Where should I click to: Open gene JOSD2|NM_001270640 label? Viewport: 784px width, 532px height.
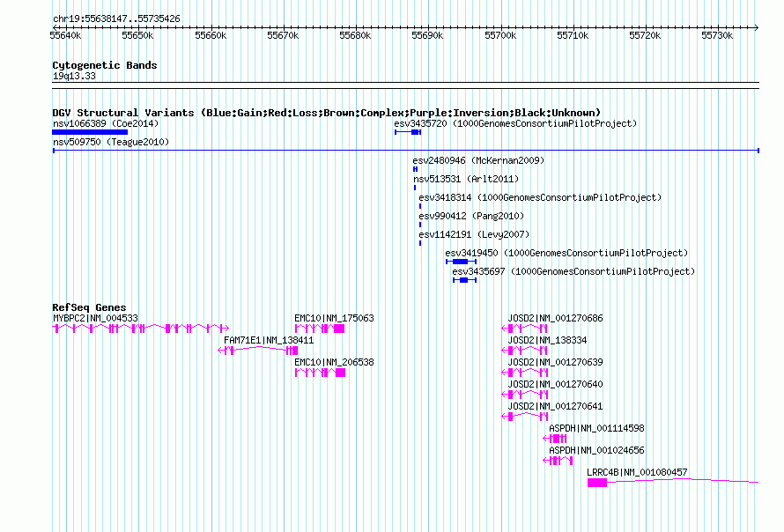[x=555, y=384]
